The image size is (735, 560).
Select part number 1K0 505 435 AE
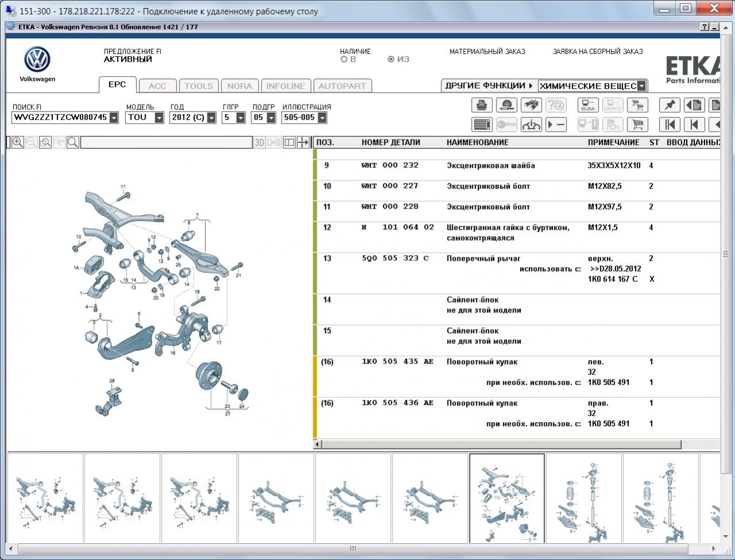398,362
